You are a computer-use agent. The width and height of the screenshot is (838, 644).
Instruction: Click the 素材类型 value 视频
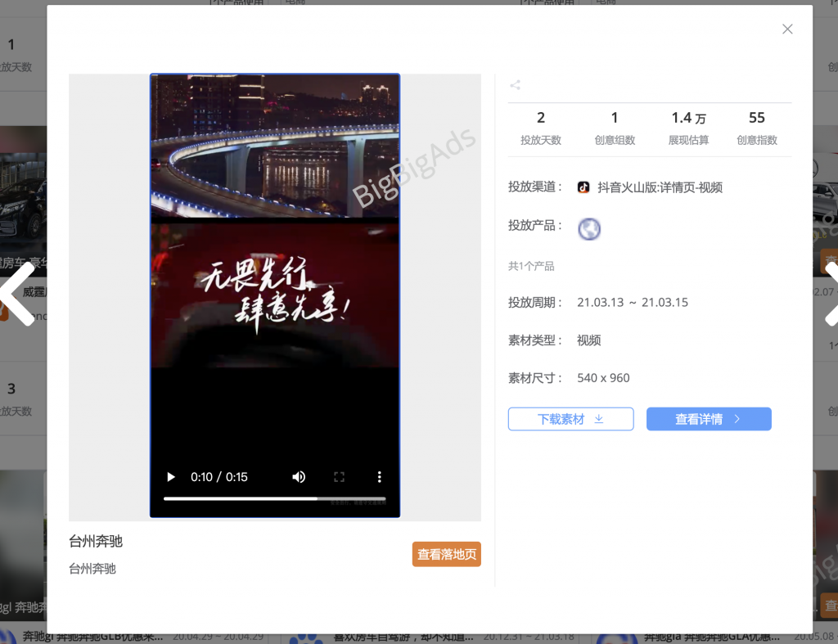[x=589, y=340]
